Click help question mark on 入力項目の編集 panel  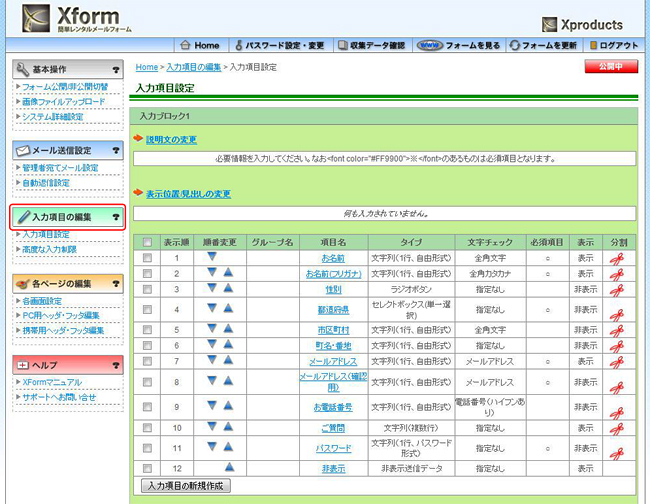point(116,217)
